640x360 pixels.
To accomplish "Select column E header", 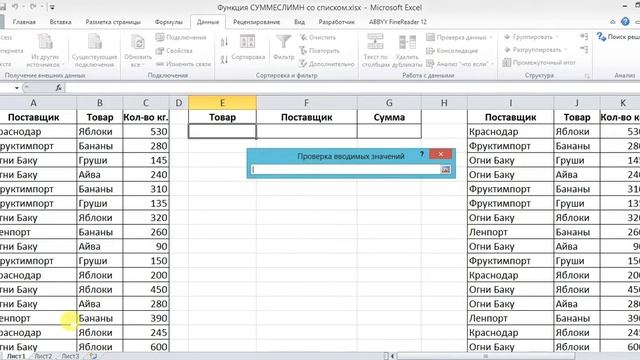I will (222, 103).
